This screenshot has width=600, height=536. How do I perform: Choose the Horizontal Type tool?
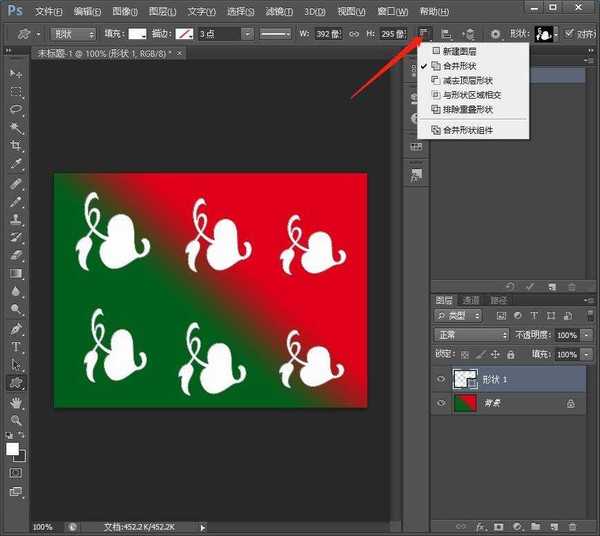pyautogui.click(x=16, y=346)
